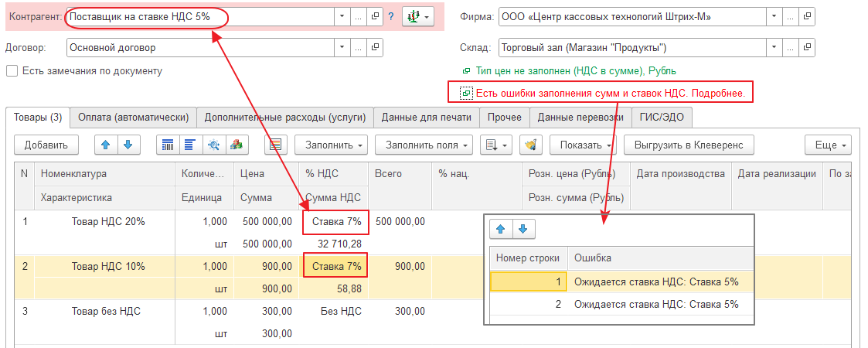The width and height of the screenshot is (868, 348).
Task: Click the down arrow in the error list popup
Action: (x=522, y=230)
